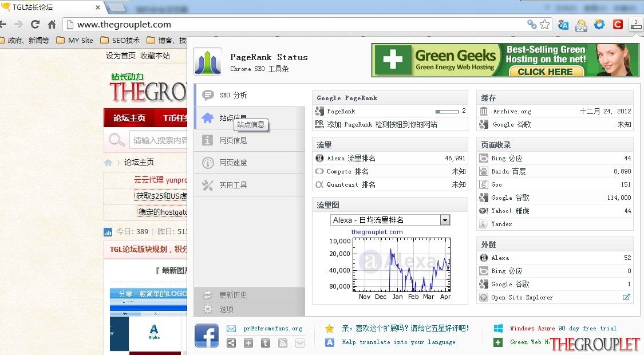Click the pr@chromefans.org email link

click(x=272, y=328)
